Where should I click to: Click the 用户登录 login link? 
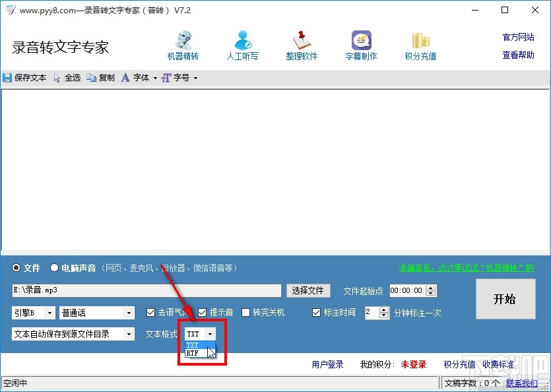tap(327, 364)
